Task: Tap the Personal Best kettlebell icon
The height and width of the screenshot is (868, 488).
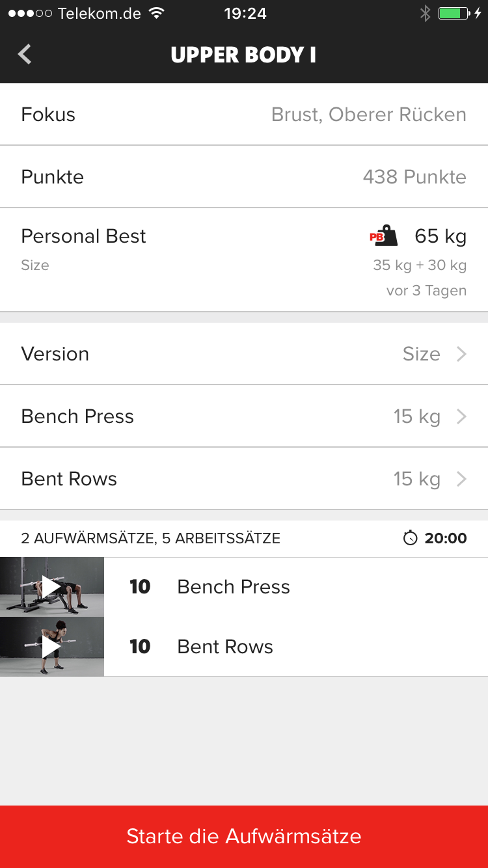Action: (x=384, y=236)
